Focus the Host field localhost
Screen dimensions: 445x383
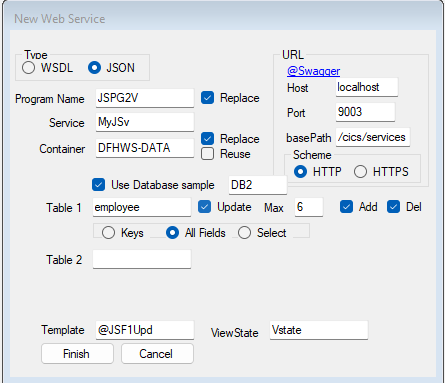click(367, 87)
